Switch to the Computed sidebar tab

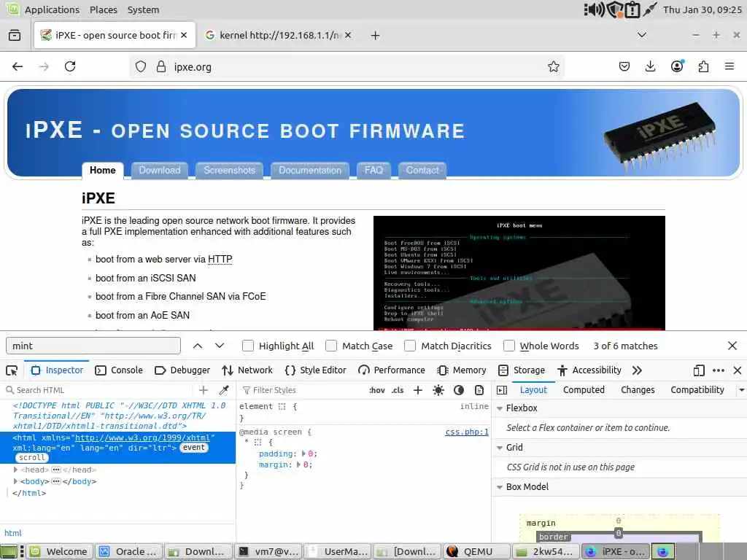[584, 390]
